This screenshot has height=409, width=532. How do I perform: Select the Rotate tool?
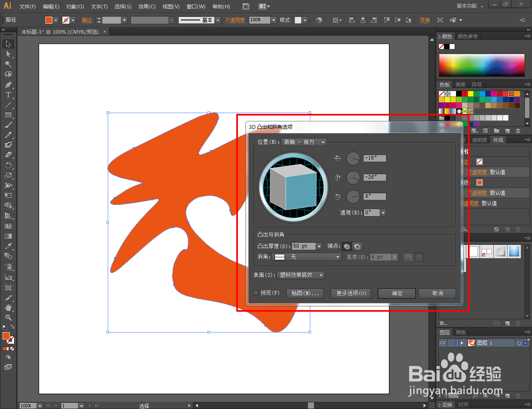(8, 165)
